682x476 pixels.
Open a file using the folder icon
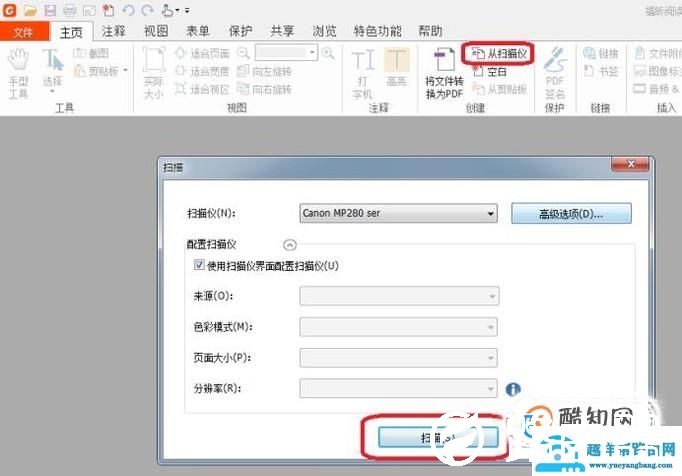point(30,10)
